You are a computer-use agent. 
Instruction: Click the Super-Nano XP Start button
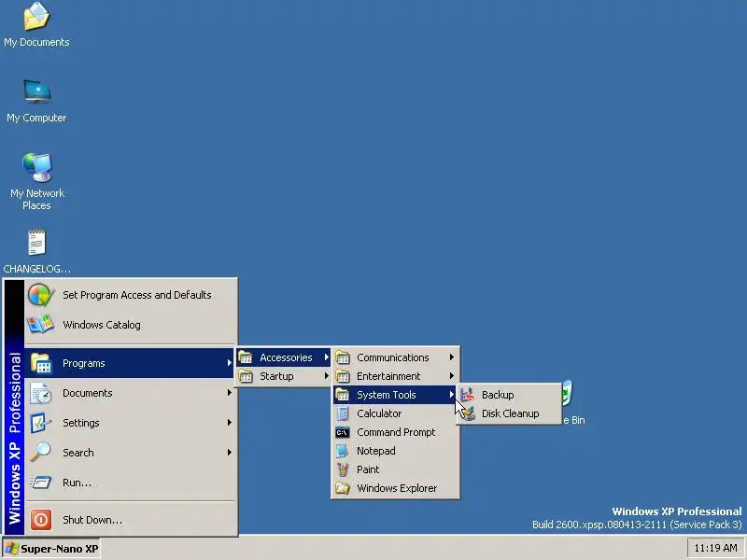tap(51, 549)
